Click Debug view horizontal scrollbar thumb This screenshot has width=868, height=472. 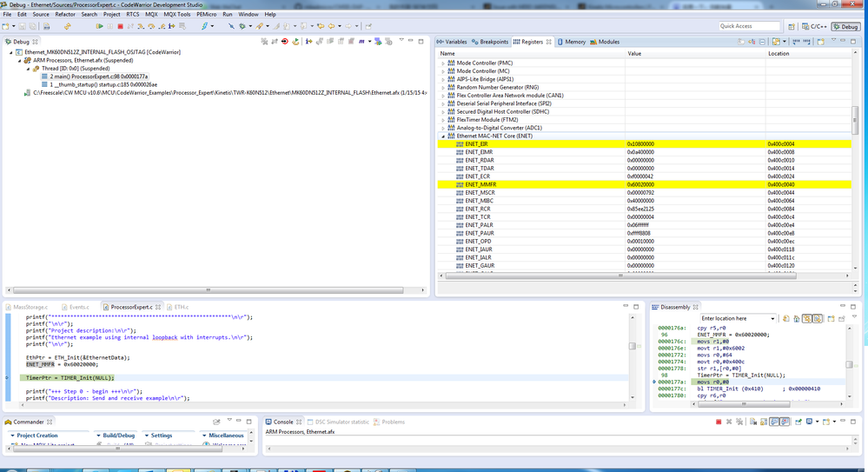click(209, 289)
